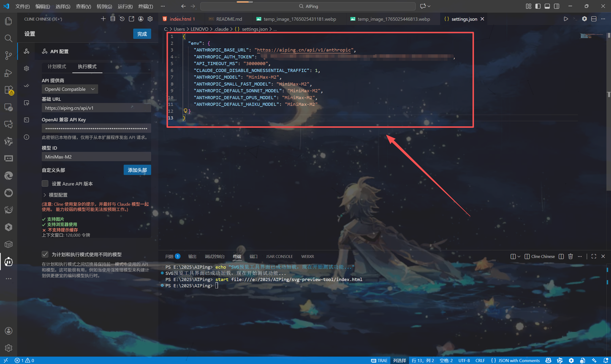Open the JSAR CONSOLE panel tab
The height and width of the screenshot is (364, 611).
click(x=279, y=256)
